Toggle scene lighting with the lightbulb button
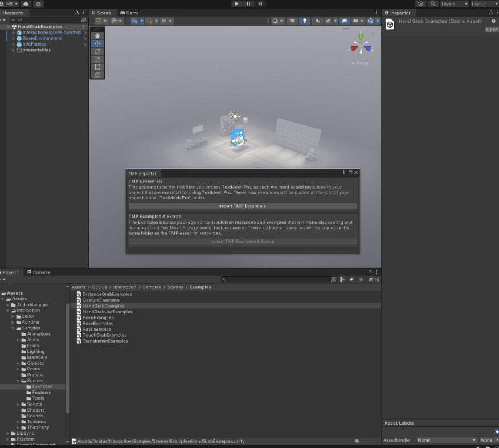 pos(305,21)
